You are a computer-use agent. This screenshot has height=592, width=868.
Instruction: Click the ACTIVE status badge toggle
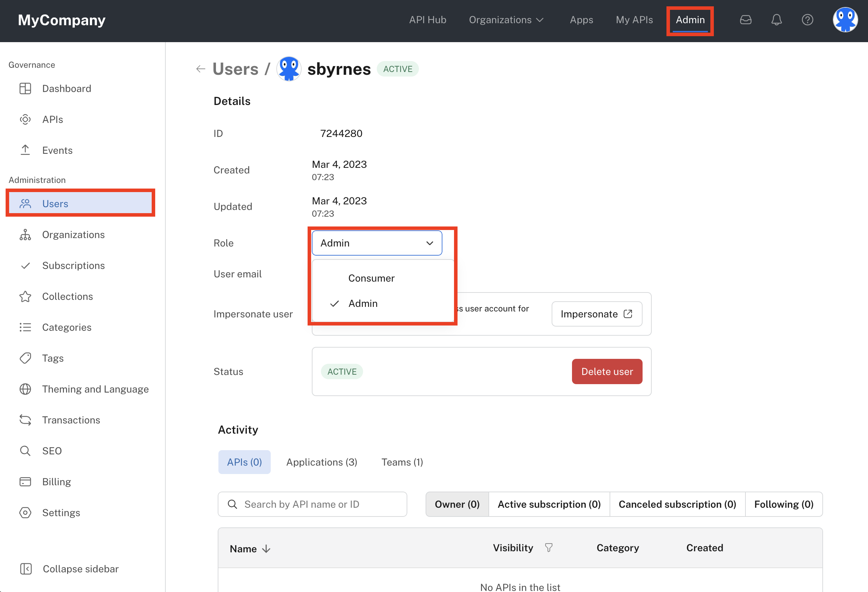pyautogui.click(x=342, y=371)
